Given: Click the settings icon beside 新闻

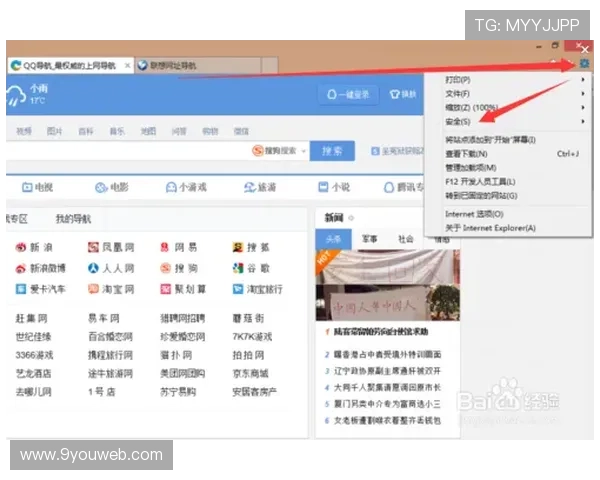Looking at the screenshot, I should pyautogui.click(x=351, y=218).
